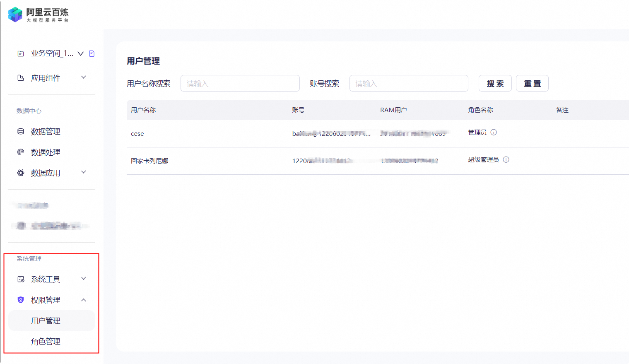
Task: Click the 用户名称 column header
Action: [x=143, y=110]
